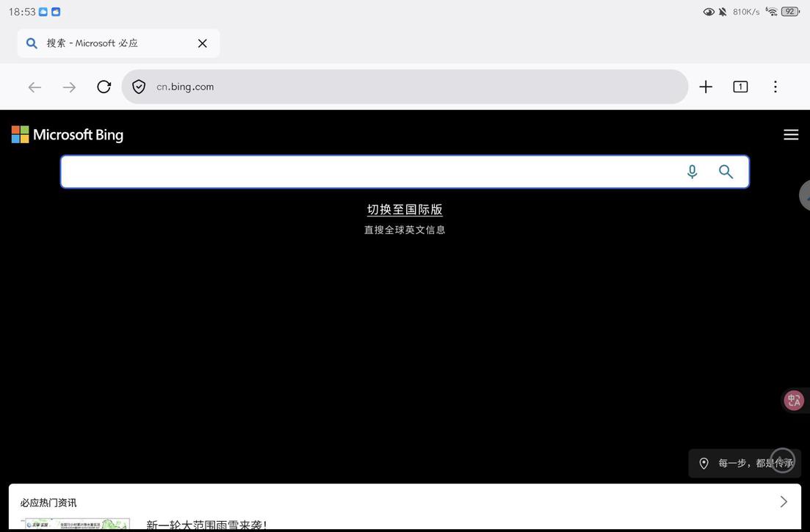Open a new browser tab
This screenshot has height=532, width=810.
(706, 87)
